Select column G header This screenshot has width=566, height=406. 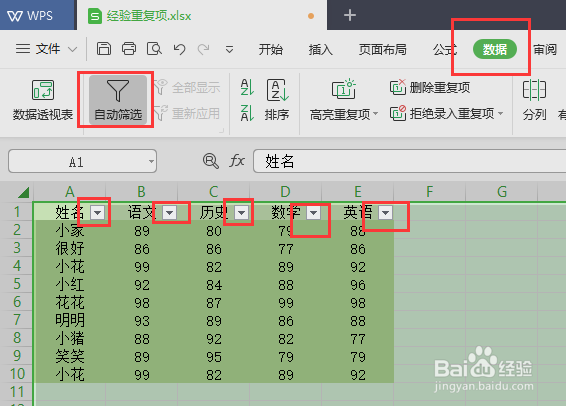[502, 192]
